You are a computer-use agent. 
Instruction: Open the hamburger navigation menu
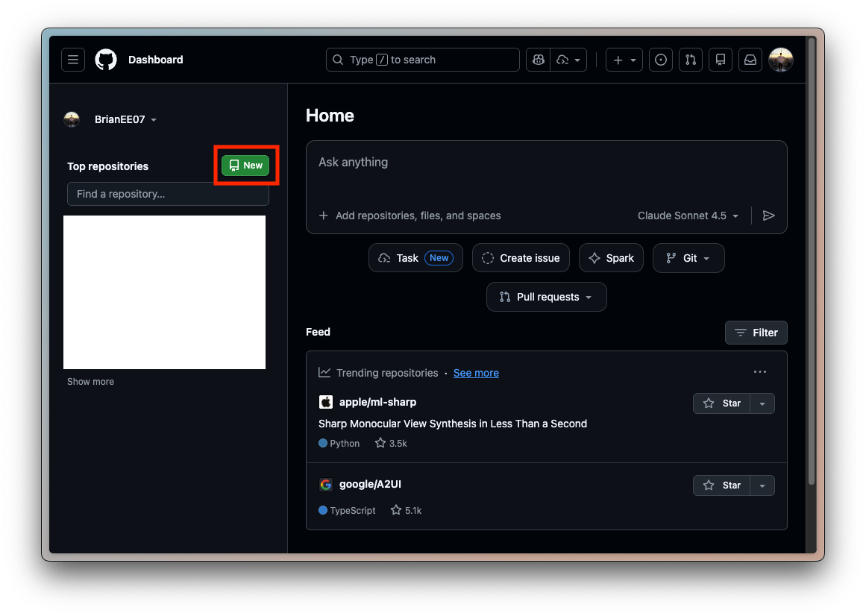(x=73, y=60)
